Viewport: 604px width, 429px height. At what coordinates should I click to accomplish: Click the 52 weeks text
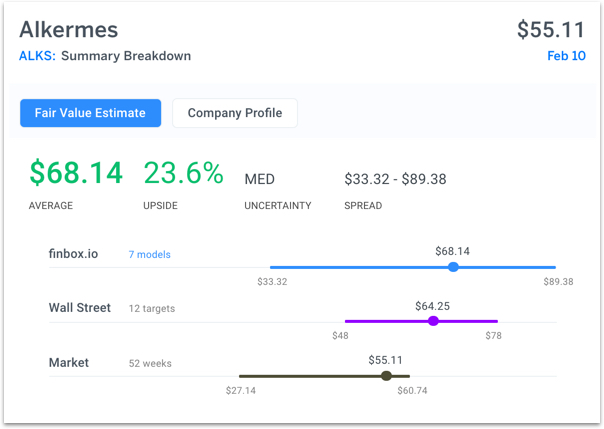point(150,364)
